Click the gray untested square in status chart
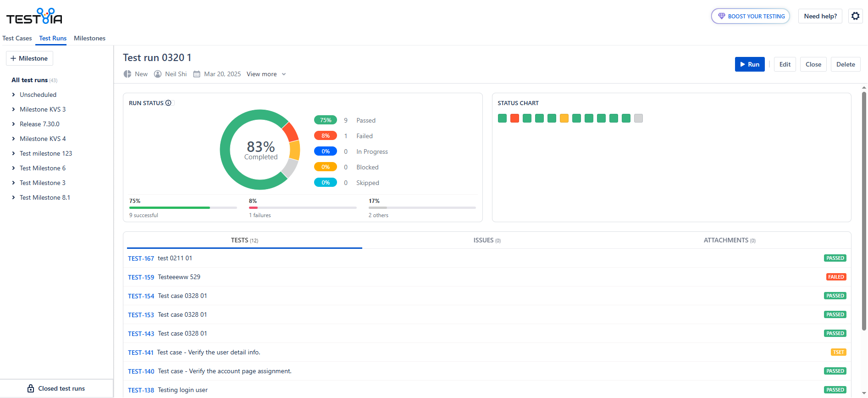Viewport: 868px width, 398px height. tap(638, 118)
